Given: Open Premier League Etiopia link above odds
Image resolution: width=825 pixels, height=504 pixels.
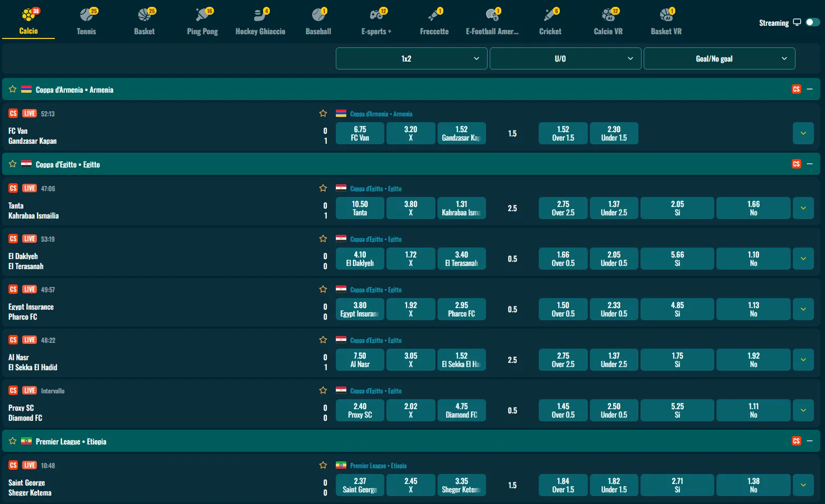Looking at the screenshot, I should (378, 466).
